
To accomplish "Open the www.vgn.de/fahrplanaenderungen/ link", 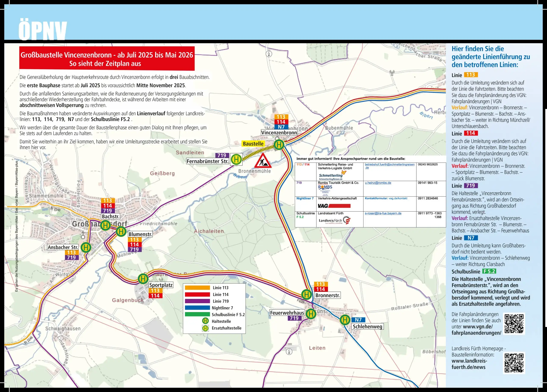I will 476,330.
